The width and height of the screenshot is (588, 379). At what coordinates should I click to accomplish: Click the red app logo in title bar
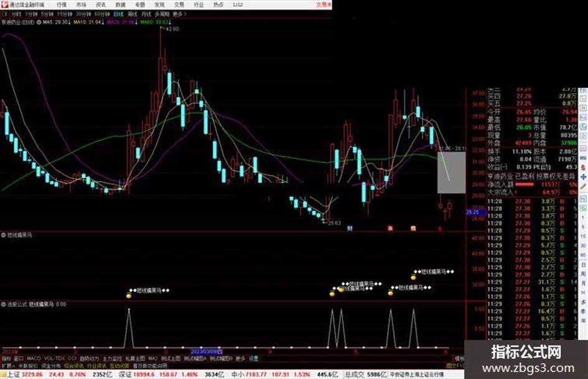coord(5,4)
